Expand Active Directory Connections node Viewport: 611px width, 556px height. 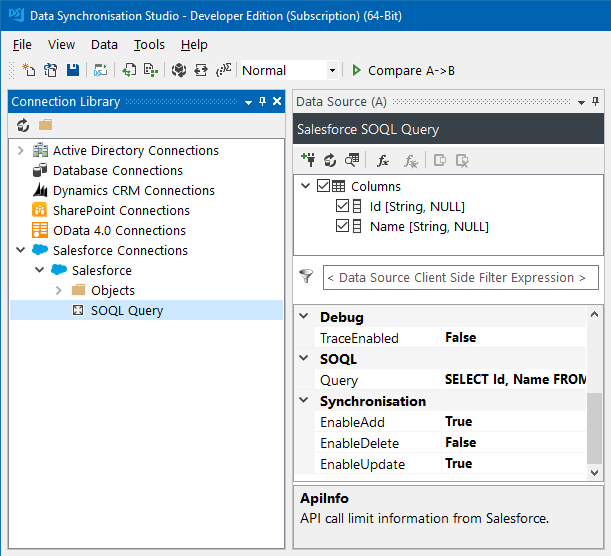pyautogui.click(x=21, y=150)
